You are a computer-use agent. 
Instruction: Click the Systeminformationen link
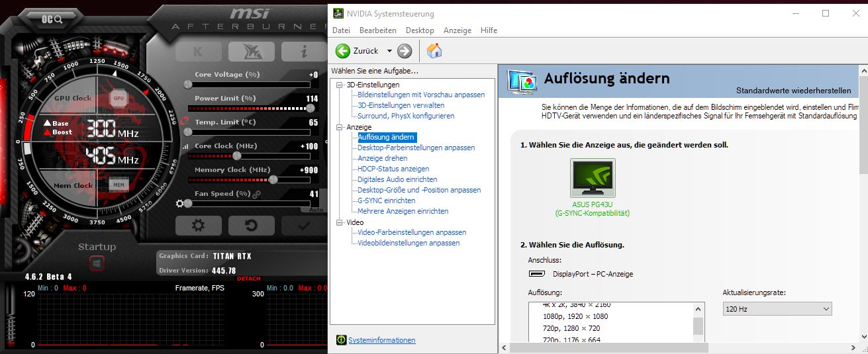point(382,340)
